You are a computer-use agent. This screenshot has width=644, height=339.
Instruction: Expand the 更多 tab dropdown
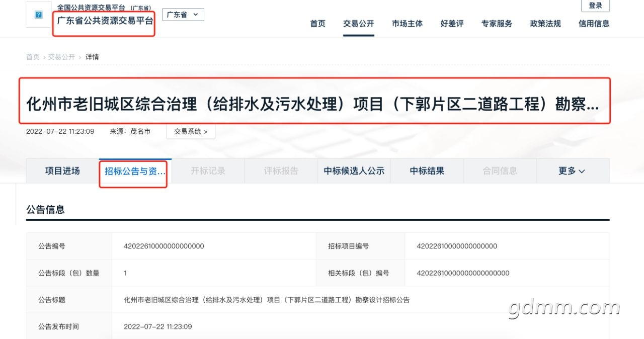point(572,171)
